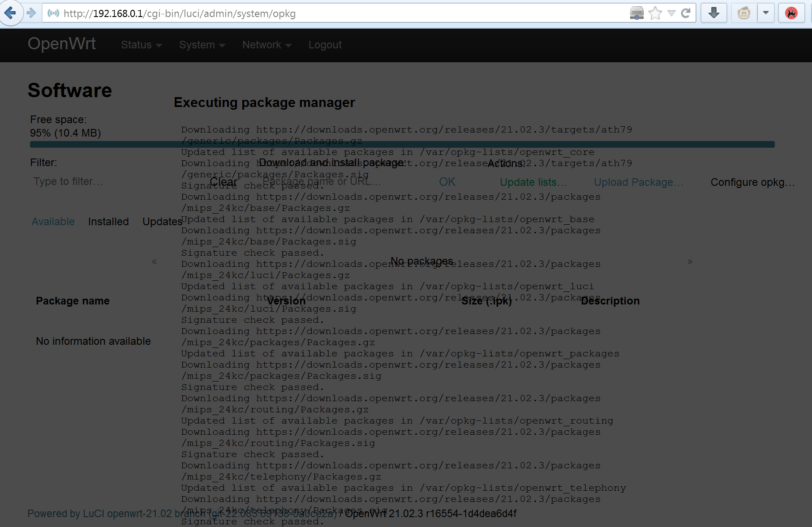812x527 pixels.
Task: Reload the page using the refresh icon
Action: pyautogui.click(x=687, y=13)
